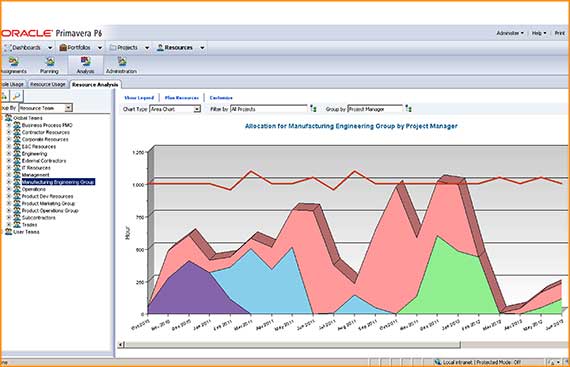This screenshot has height=367, width=570.
Task: Switch to the Role Usage tab
Action: pyautogui.click(x=13, y=84)
